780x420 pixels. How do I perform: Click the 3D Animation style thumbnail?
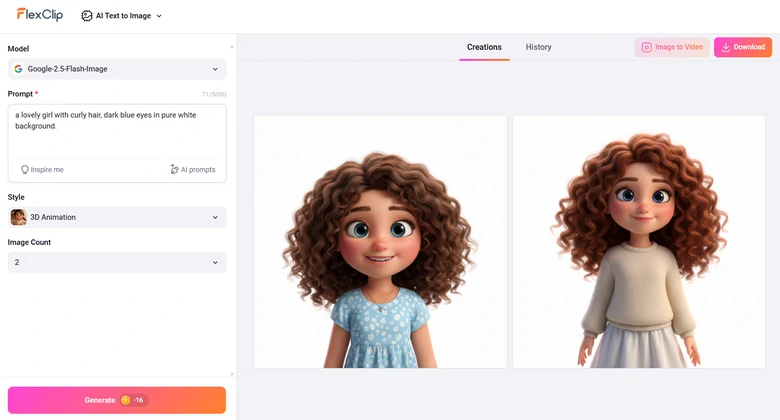pos(18,217)
